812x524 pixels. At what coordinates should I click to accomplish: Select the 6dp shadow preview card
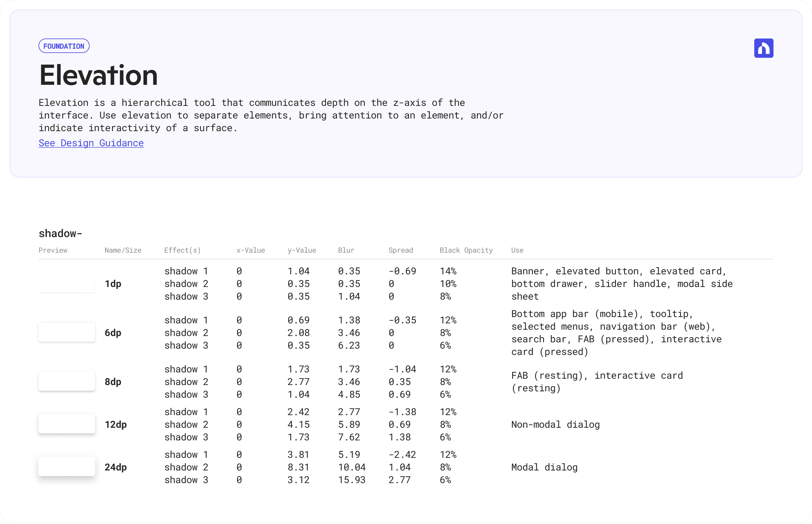[67, 332]
